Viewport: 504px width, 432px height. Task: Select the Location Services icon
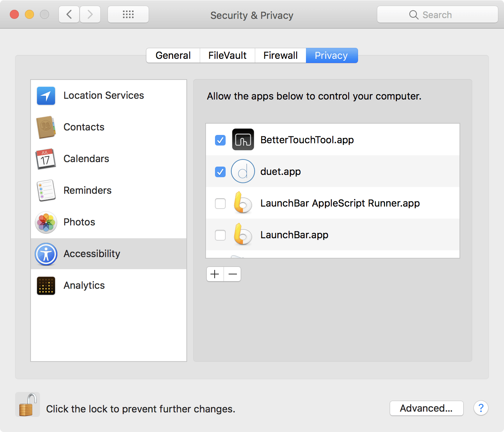[46, 96]
